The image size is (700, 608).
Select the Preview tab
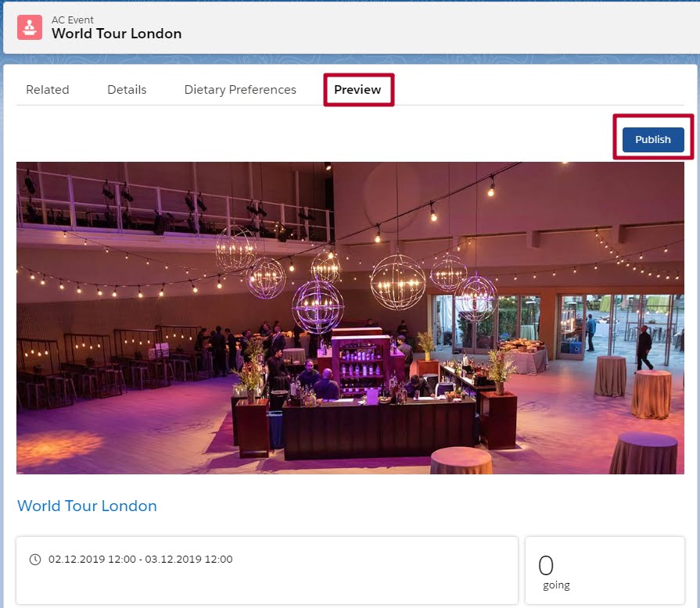[357, 90]
